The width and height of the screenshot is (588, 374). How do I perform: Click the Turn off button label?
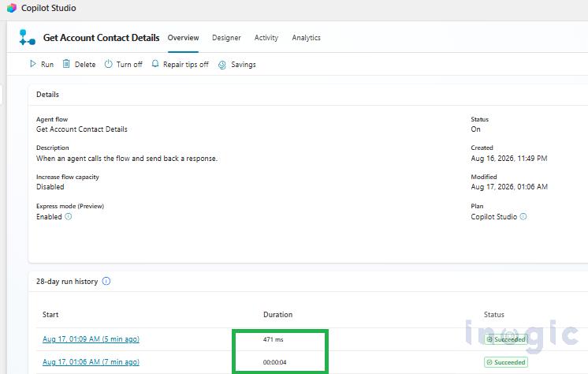[129, 64]
